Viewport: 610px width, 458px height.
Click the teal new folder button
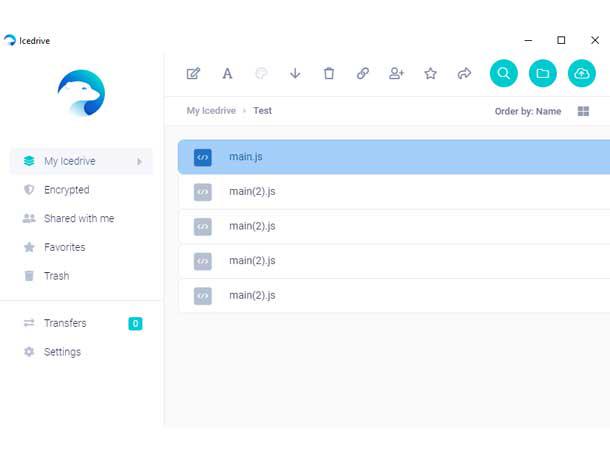click(542, 73)
